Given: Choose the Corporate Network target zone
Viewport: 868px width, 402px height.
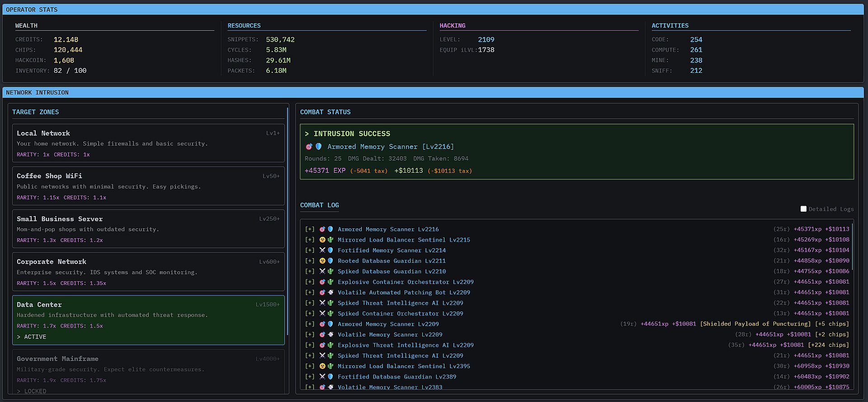Looking at the screenshot, I should [x=148, y=272].
